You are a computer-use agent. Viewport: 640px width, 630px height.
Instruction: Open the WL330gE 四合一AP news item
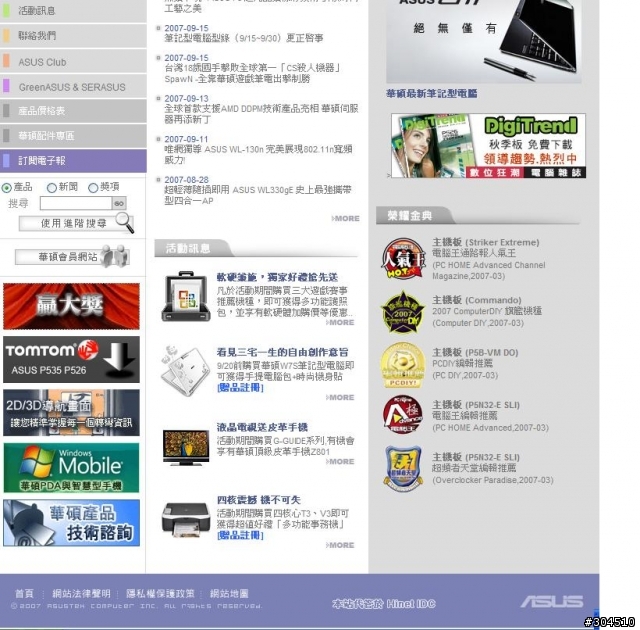click(258, 195)
